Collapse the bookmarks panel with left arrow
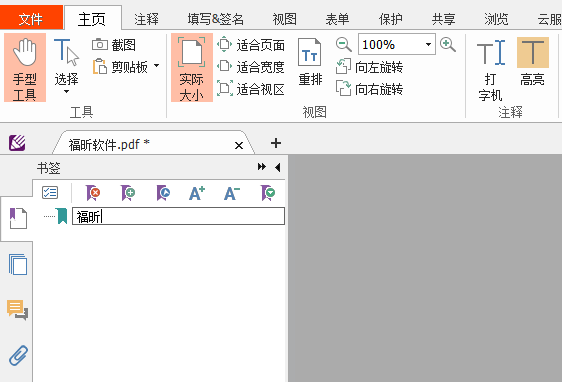The width and height of the screenshot is (562, 382). [x=277, y=167]
